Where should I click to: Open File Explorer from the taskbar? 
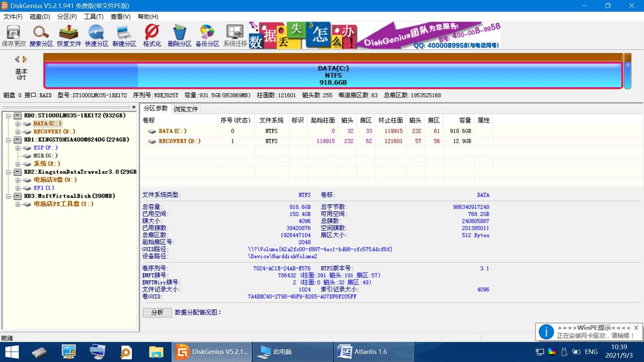[156, 352]
